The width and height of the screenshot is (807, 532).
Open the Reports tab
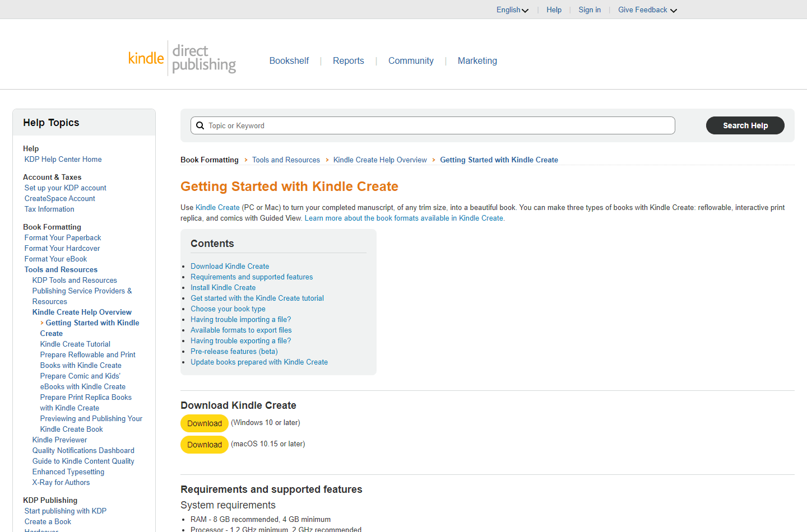pyautogui.click(x=349, y=60)
